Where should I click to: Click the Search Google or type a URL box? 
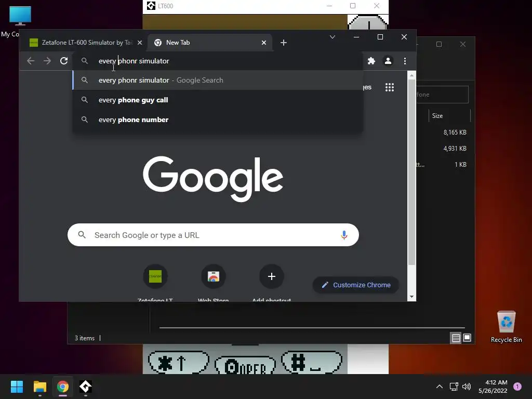(213, 235)
